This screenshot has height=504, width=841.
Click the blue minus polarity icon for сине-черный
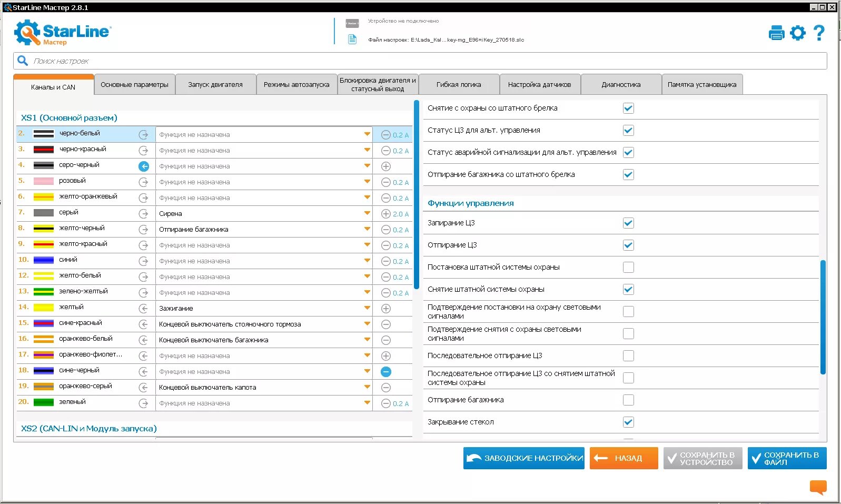pyautogui.click(x=386, y=372)
